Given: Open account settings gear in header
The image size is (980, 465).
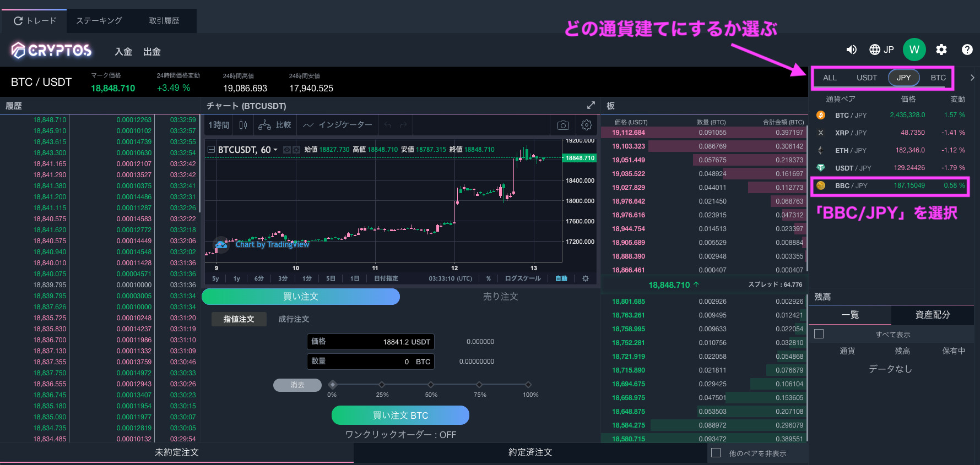Looking at the screenshot, I should 941,50.
